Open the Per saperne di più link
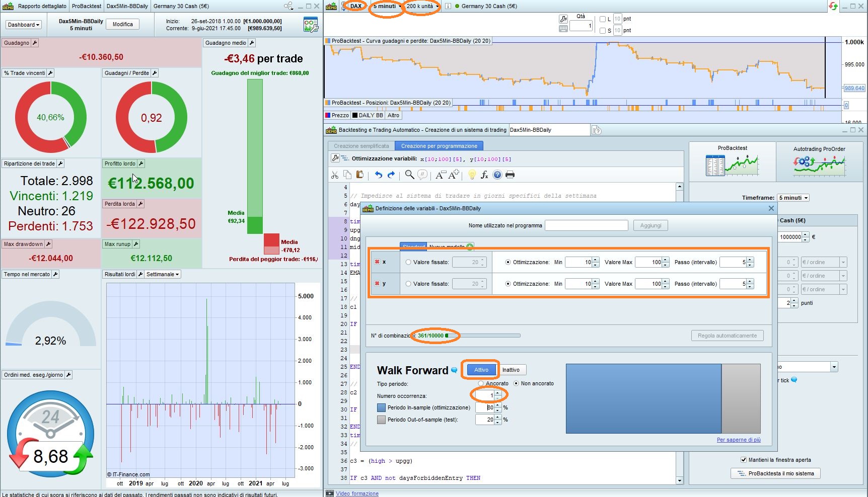This screenshot has height=497, width=868. point(738,440)
